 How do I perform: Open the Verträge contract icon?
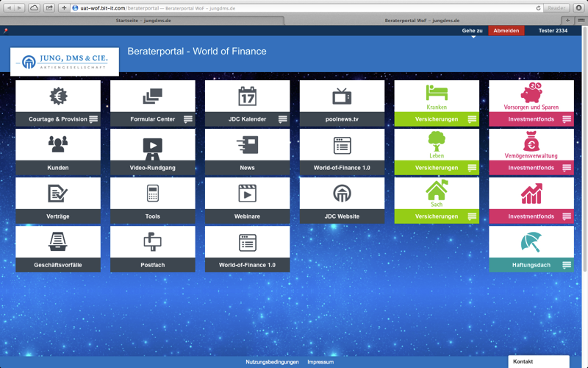point(58,194)
